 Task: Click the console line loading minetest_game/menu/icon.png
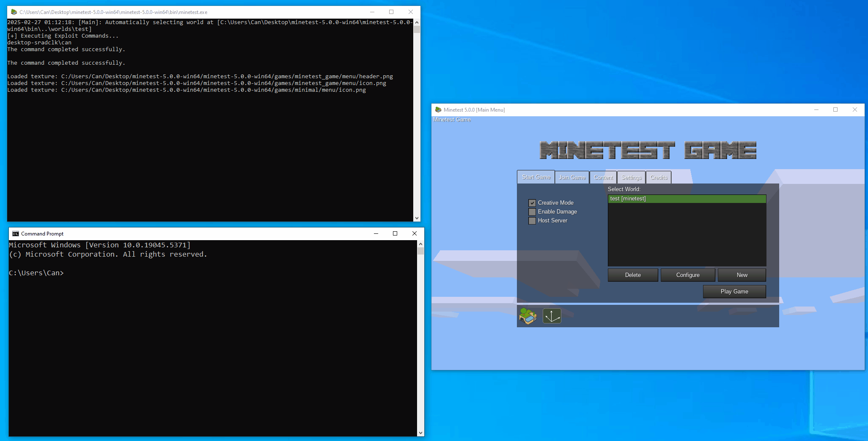pyautogui.click(x=197, y=83)
